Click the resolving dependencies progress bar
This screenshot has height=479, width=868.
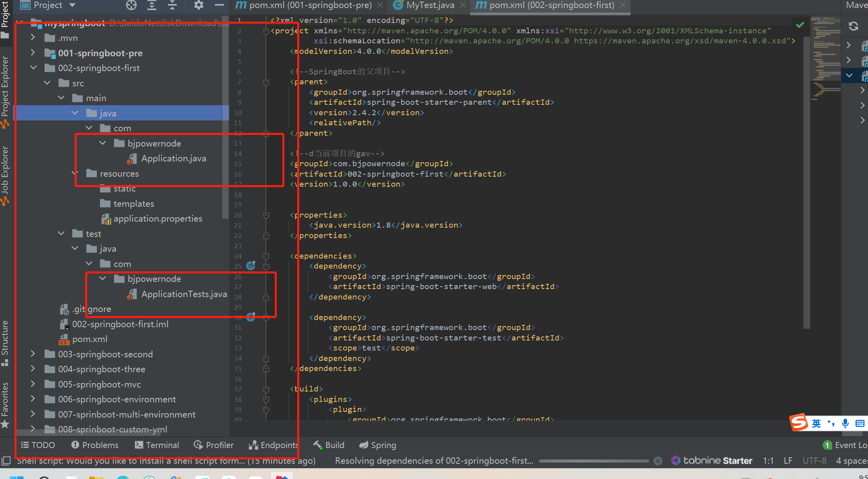pyautogui.click(x=594, y=461)
